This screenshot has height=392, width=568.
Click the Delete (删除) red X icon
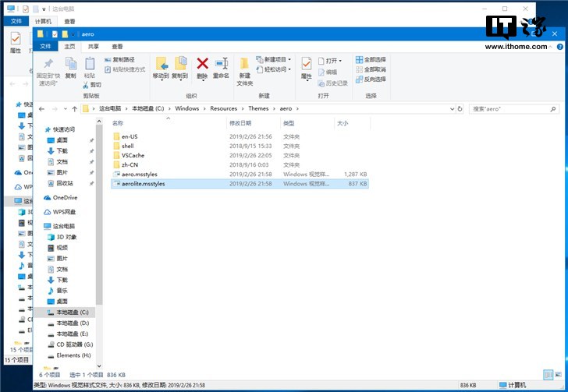[x=202, y=65]
